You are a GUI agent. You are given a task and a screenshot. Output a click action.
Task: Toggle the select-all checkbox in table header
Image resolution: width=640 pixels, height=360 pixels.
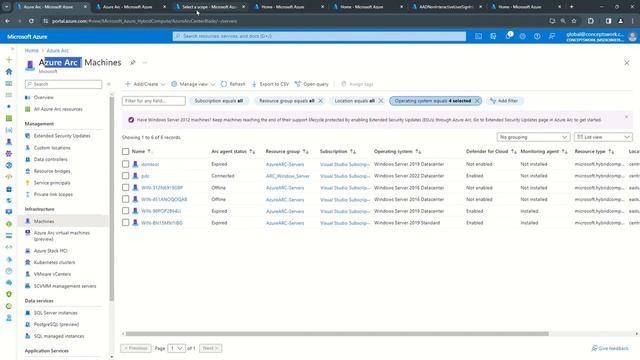125,151
